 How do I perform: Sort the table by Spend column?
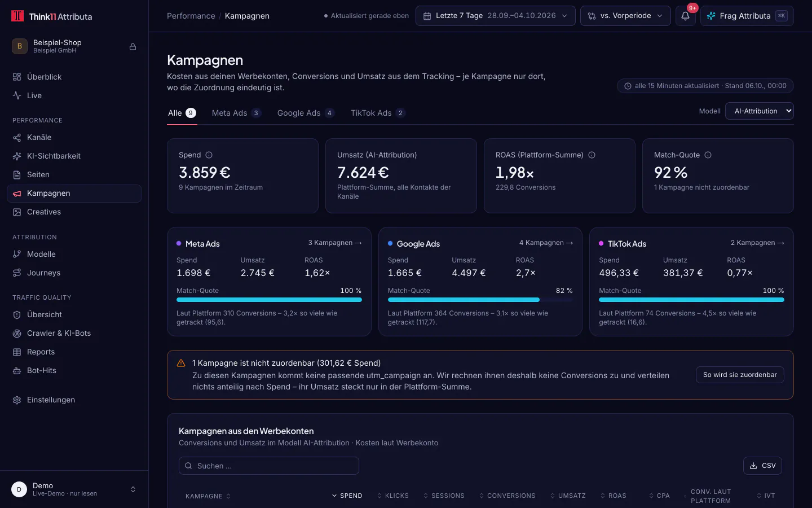point(347,496)
